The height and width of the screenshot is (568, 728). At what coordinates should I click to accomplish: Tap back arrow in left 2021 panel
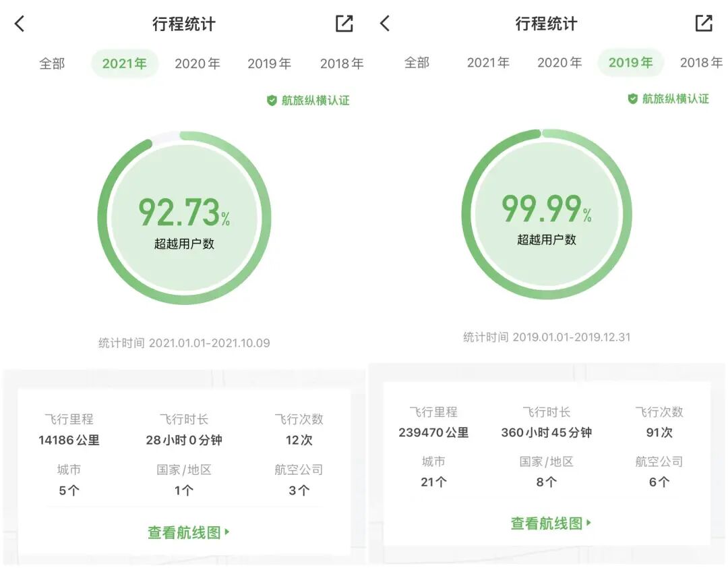pyautogui.click(x=20, y=23)
